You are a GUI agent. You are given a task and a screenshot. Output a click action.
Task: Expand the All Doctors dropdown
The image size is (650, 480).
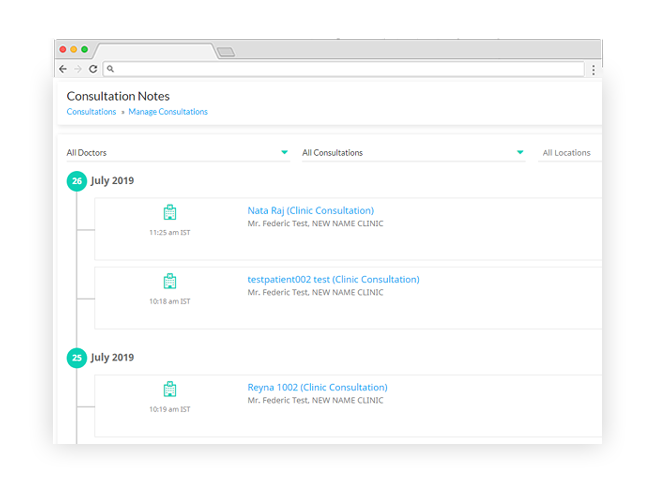click(x=284, y=153)
